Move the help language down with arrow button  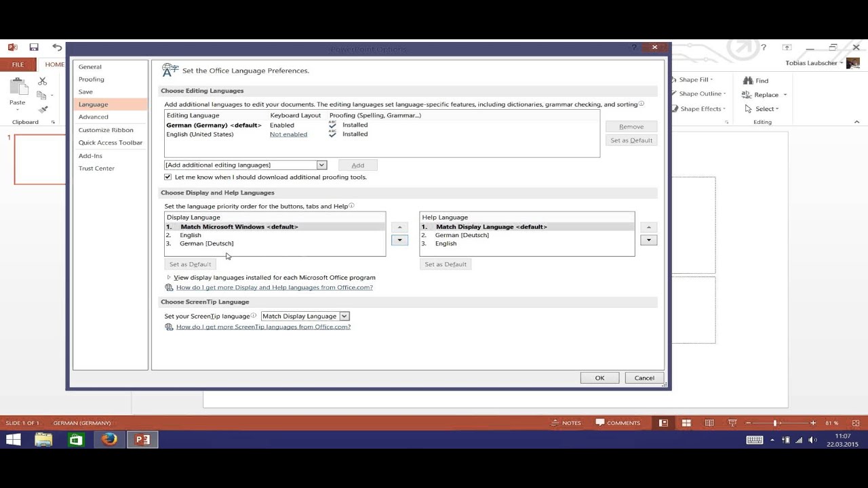click(x=649, y=240)
